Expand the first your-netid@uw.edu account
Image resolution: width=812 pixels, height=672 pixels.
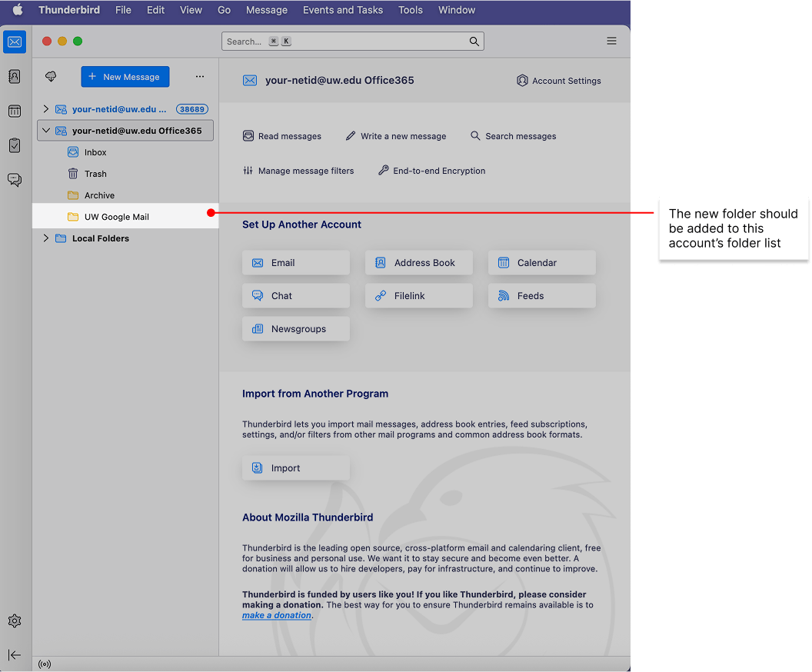46,109
